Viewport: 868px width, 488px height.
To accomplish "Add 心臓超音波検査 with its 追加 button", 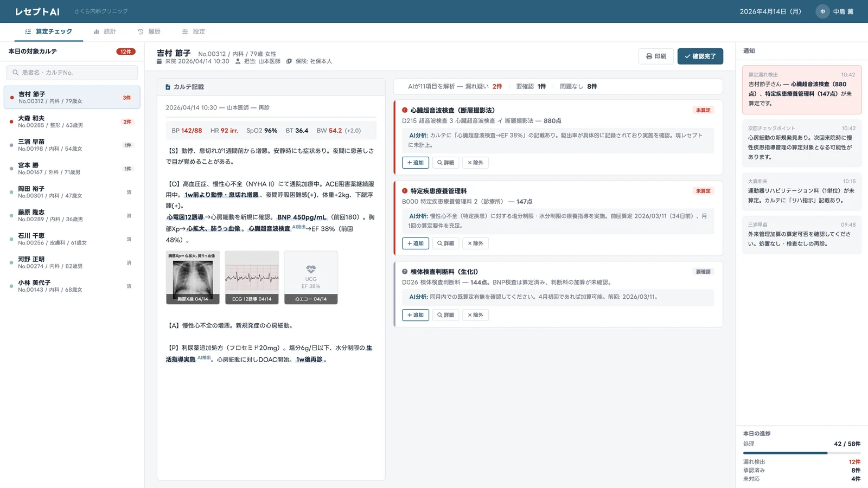I will click(416, 163).
